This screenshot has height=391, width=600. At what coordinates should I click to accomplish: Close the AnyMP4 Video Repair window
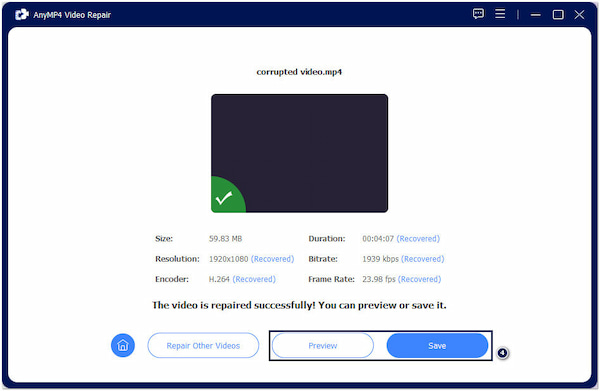(x=579, y=15)
